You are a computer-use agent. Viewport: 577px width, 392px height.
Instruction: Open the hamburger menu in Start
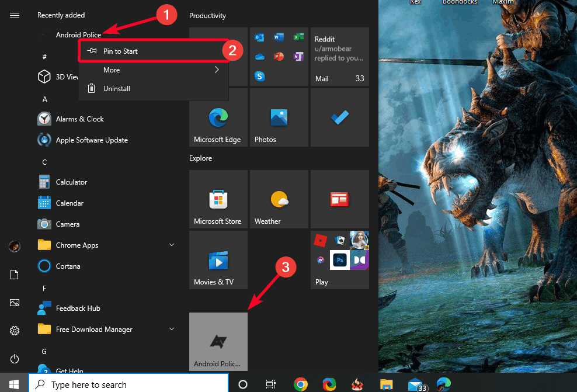(15, 15)
